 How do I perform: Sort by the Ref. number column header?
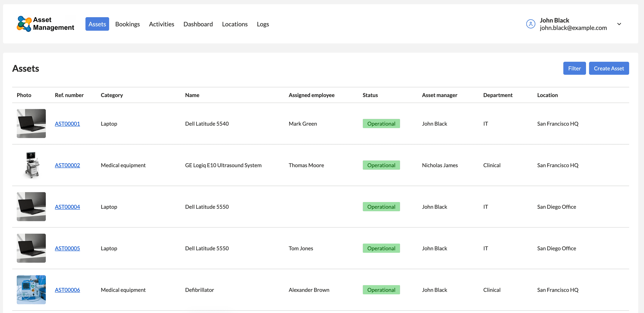tap(69, 95)
